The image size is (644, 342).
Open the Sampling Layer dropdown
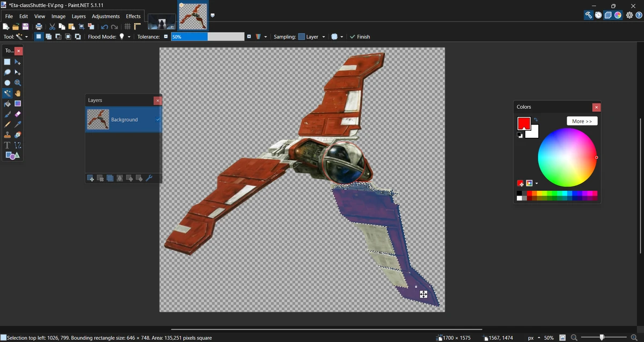click(x=312, y=36)
